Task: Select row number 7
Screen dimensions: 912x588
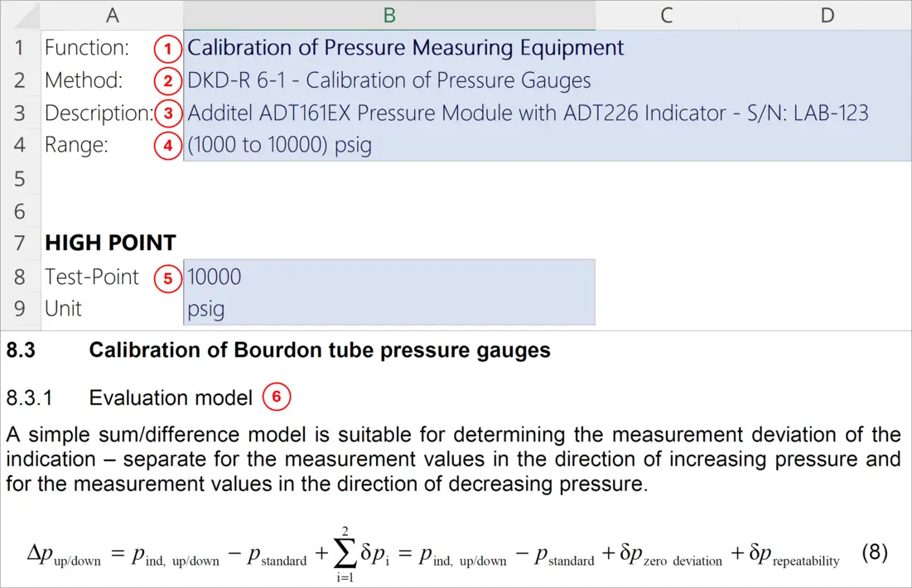Action: click(20, 243)
